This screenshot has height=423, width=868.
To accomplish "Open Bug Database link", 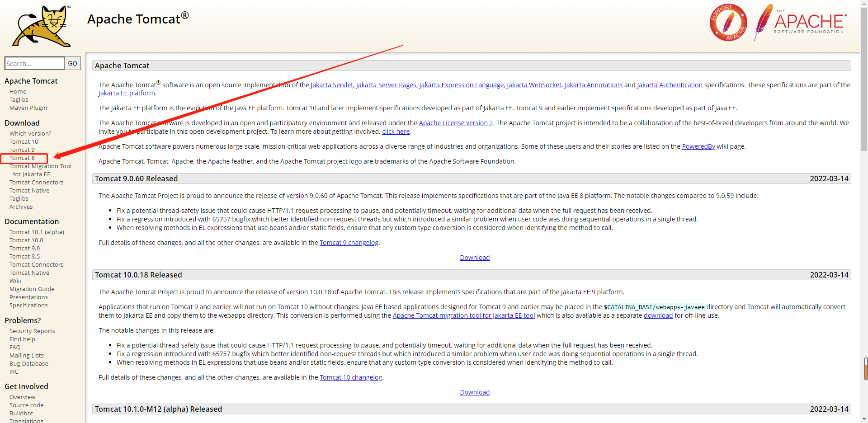I will (29, 363).
